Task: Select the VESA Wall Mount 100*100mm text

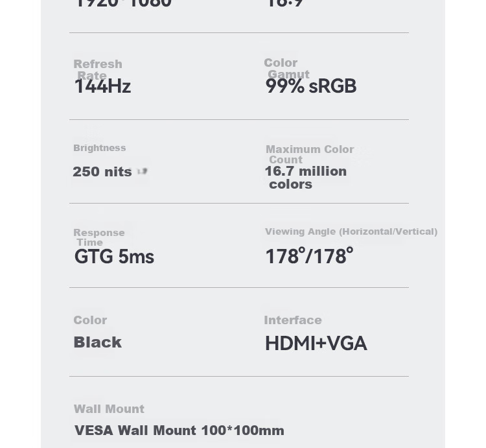Action: 179,430
